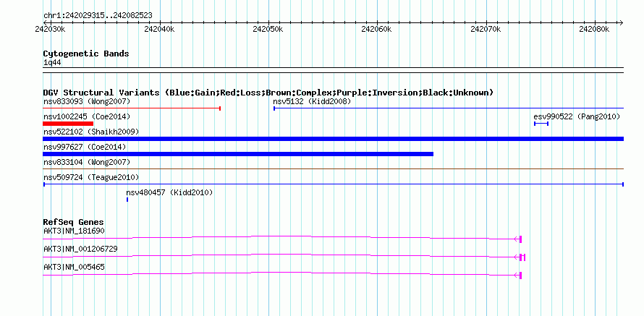Click the 242060k ruler tick label
This screenshot has height=316, width=644.
coord(376,30)
